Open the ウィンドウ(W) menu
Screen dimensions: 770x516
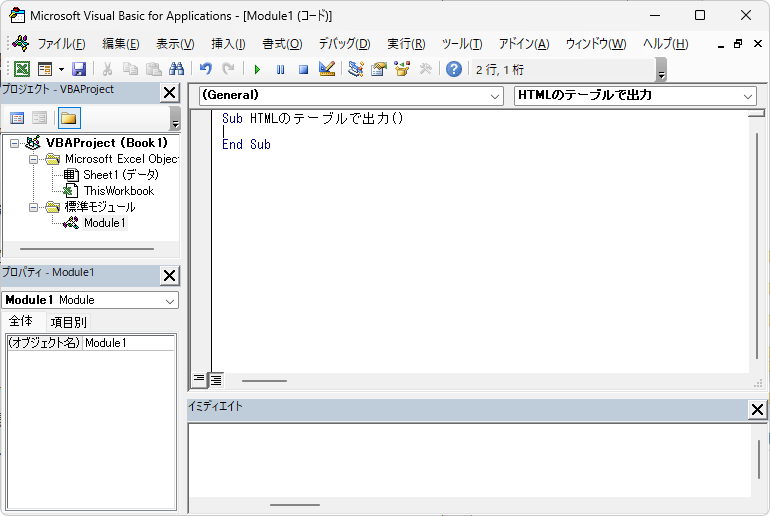[x=596, y=44]
